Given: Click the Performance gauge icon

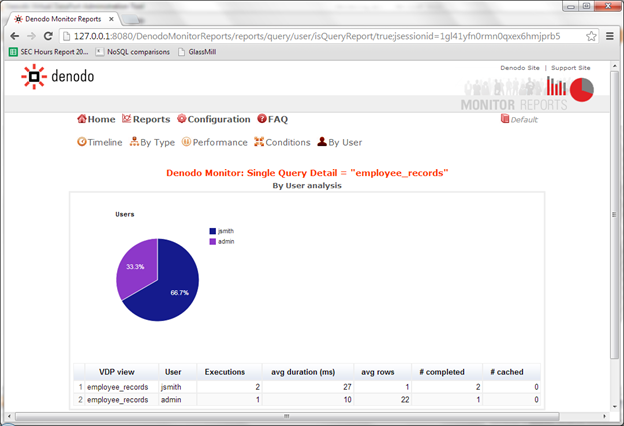Looking at the screenshot, I should (186, 142).
